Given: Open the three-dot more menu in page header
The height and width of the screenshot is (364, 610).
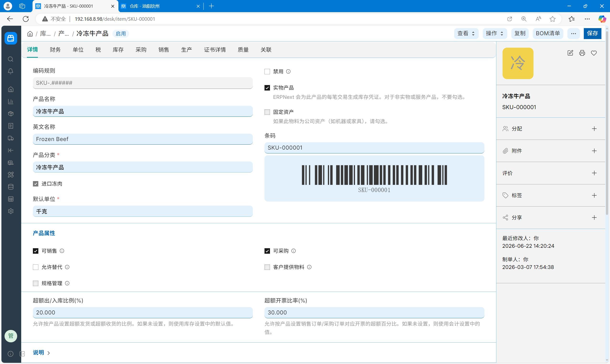Looking at the screenshot, I should (x=574, y=33).
